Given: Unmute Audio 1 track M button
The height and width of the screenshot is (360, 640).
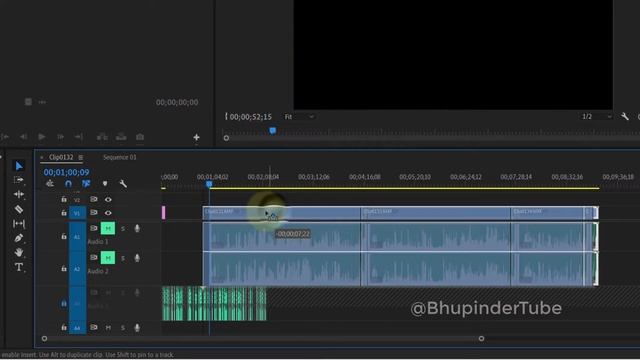Looking at the screenshot, I should tap(108, 228).
